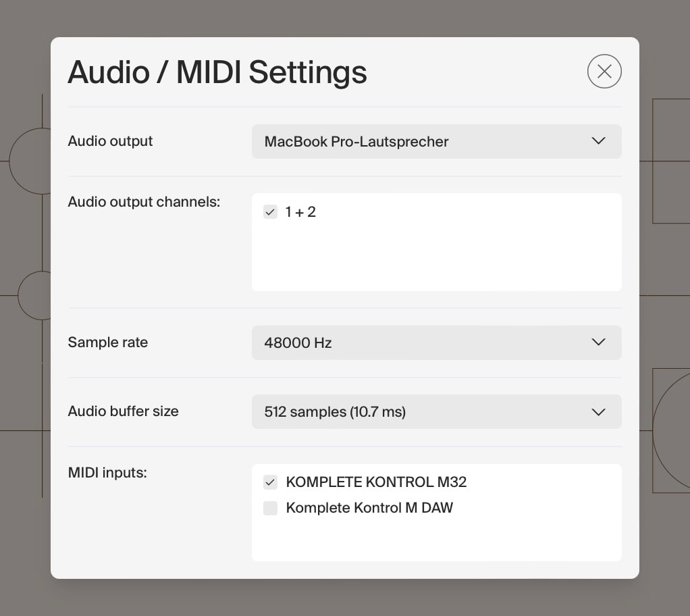Click the Audio buffer size chevron icon
690x616 pixels.
(598, 411)
